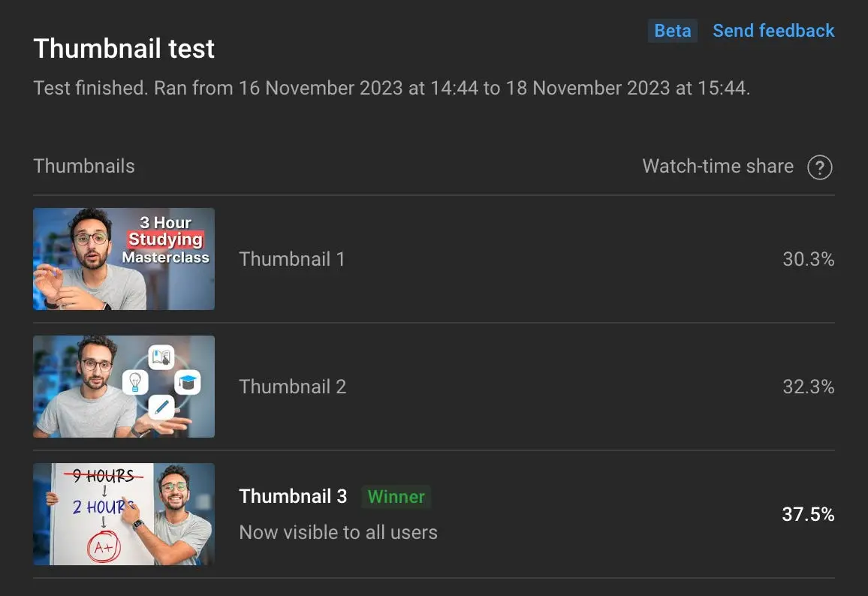Click the Thumbnails column header
Image resolution: width=868 pixels, height=596 pixels.
click(x=84, y=166)
